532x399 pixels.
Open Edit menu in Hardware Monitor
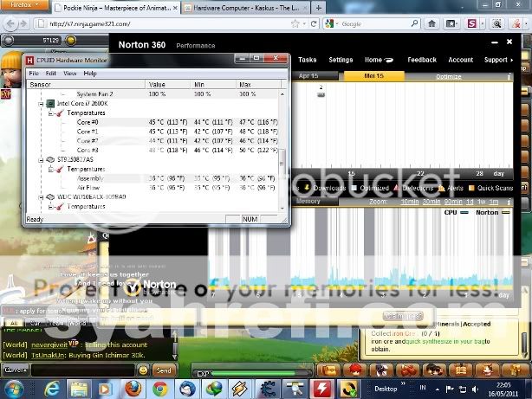(x=50, y=74)
